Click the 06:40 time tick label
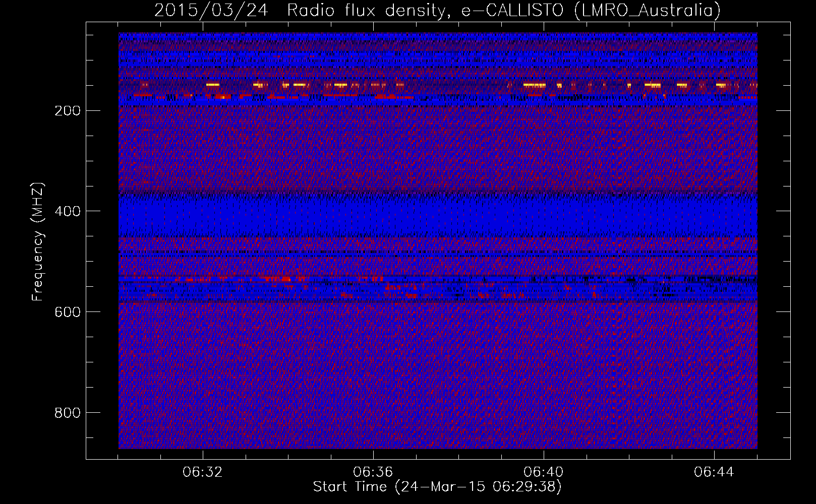 tap(544, 472)
